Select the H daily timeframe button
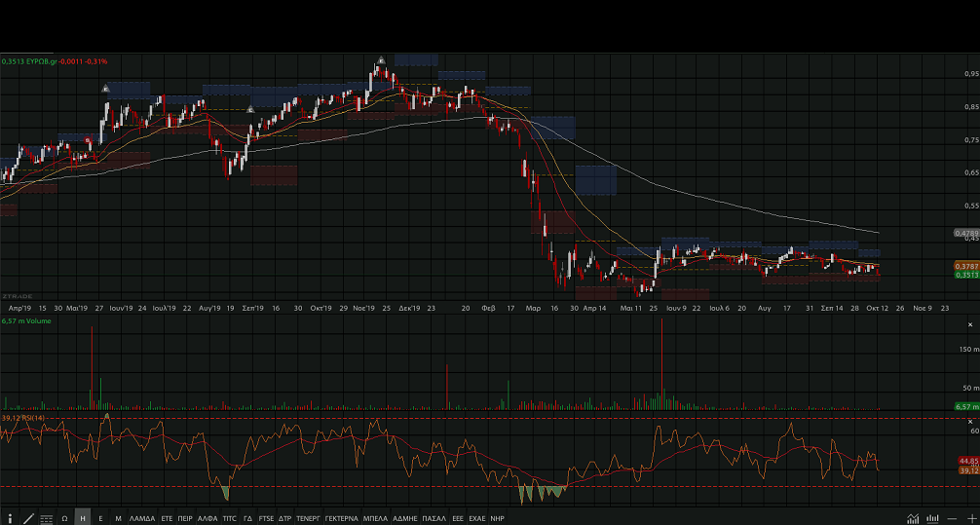980x525 pixels. pos(82,518)
